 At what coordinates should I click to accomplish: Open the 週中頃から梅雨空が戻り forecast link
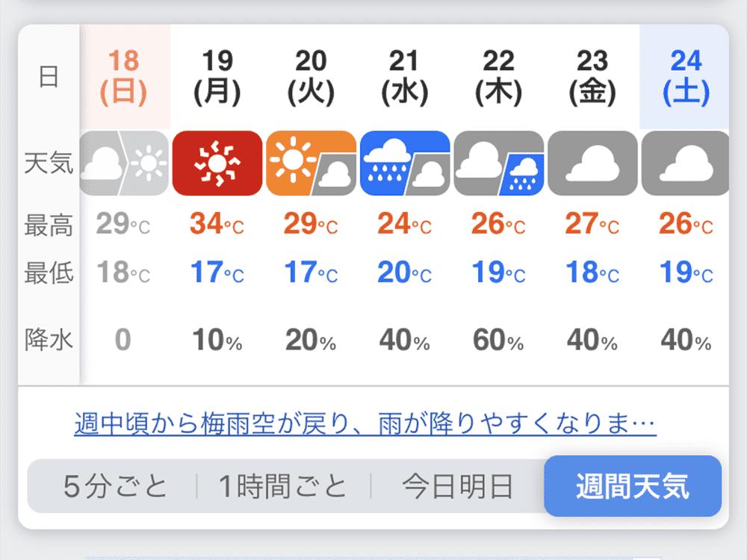click(365, 423)
